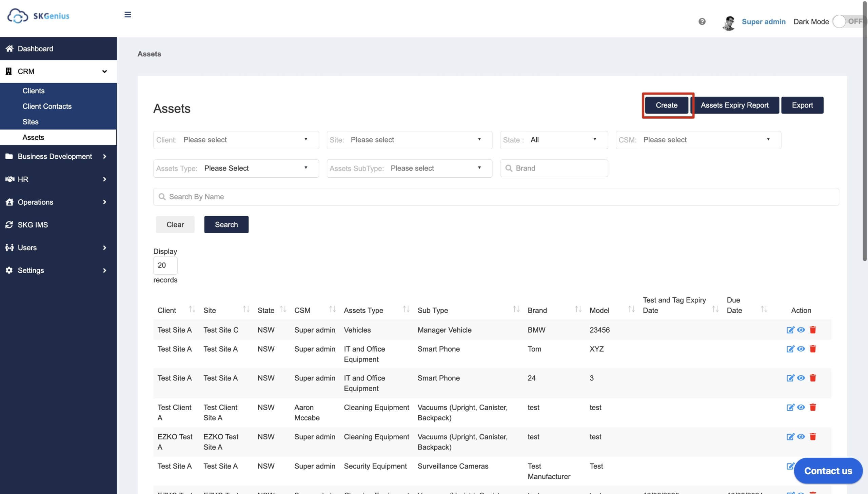Click the edit icon for BMW asset row

click(x=790, y=330)
